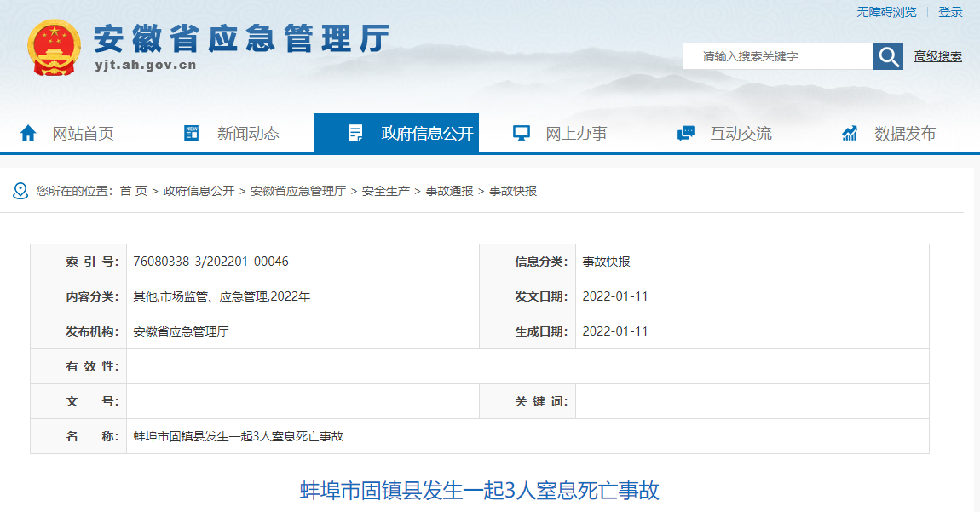Click the 关 键 词 label
The width and height of the screenshot is (980, 512).
tap(541, 401)
